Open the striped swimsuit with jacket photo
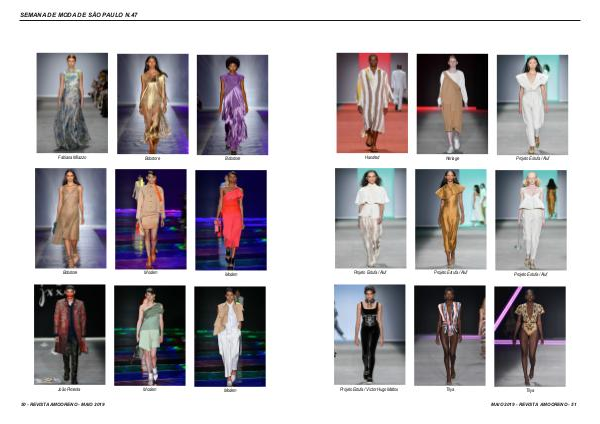Screen dimensions: 600x424 pos(449,335)
